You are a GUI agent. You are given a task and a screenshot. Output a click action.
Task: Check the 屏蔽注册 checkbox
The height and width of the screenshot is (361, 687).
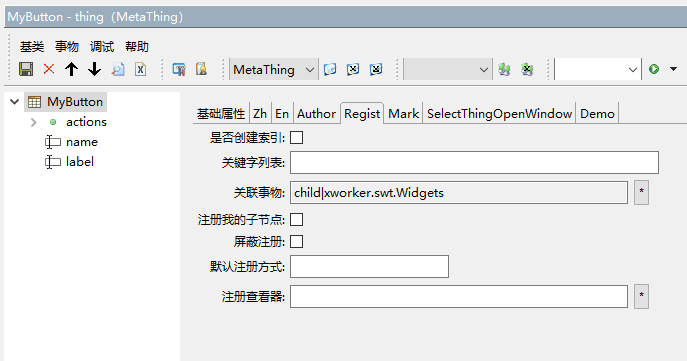pos(297,241)
